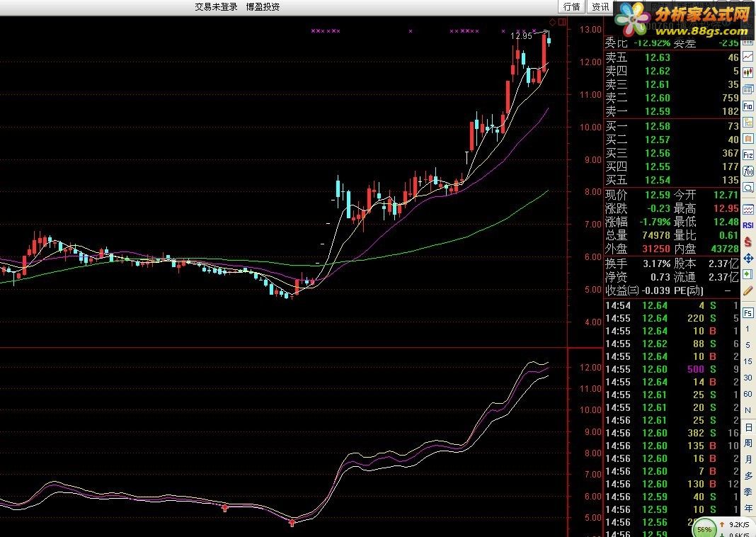Select the N custom period
Viewport: 756px width, 537px height.
point(748,411)
